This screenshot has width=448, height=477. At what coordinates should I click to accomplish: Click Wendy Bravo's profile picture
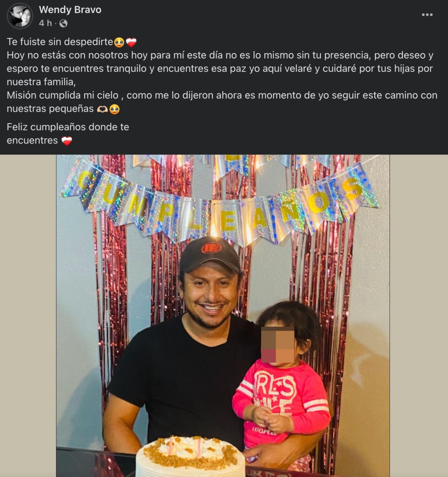coord(20,16)
